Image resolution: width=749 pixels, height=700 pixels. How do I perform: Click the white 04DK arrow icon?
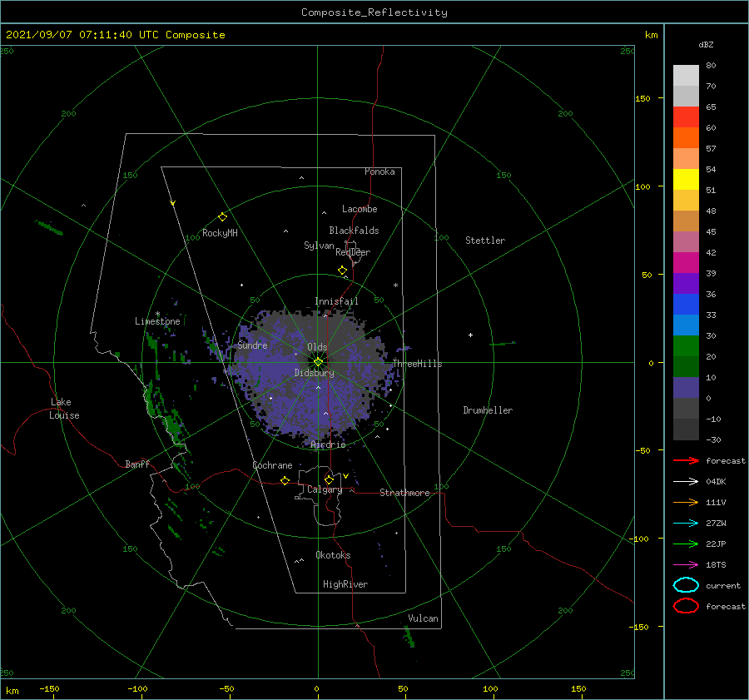click(686, 481)
